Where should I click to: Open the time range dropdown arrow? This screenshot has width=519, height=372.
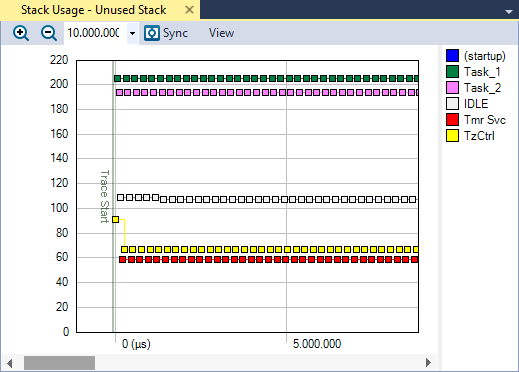(x=132, y=33)
